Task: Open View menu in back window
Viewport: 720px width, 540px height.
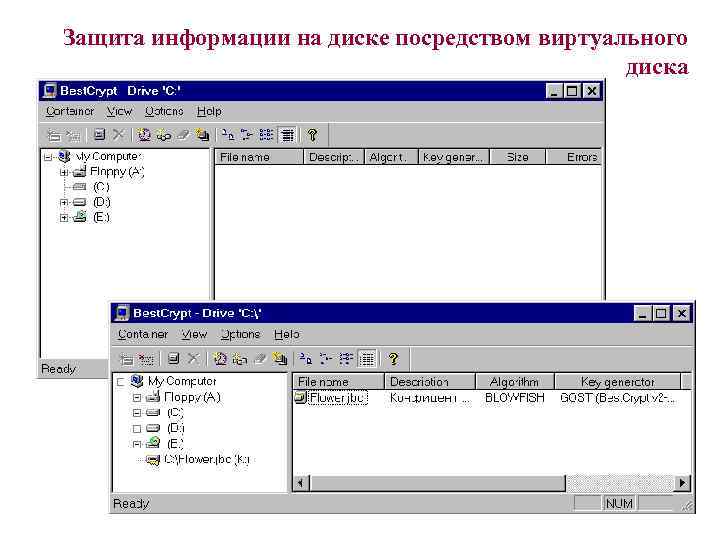Action: (x=119, y=111)
